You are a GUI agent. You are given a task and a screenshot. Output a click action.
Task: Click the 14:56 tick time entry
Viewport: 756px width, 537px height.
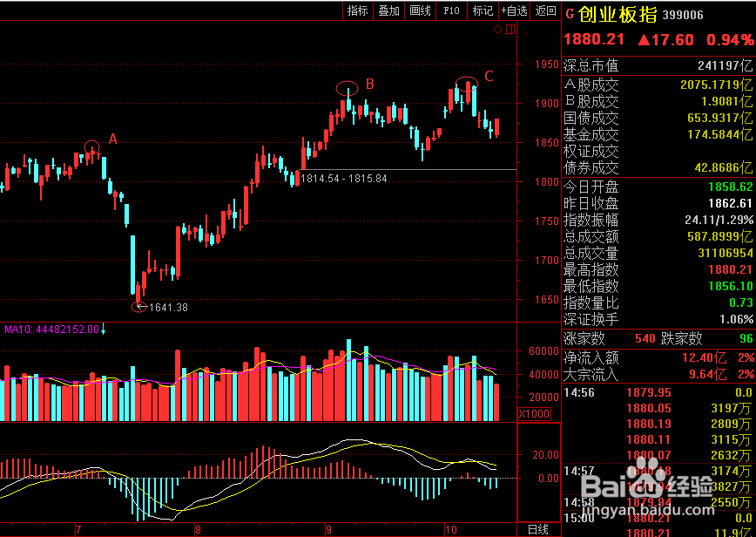579,393
